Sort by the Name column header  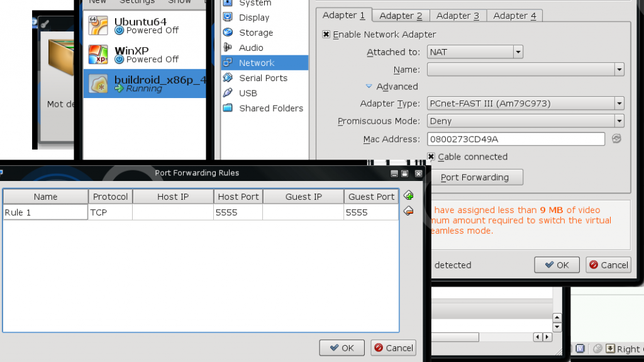[x=45, y=197]
